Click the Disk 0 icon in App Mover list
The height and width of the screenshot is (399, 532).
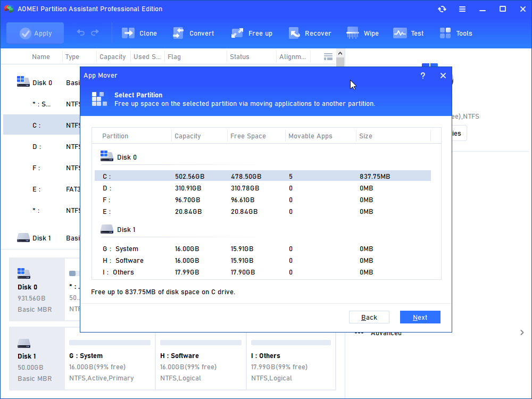(x=106, y=156)
